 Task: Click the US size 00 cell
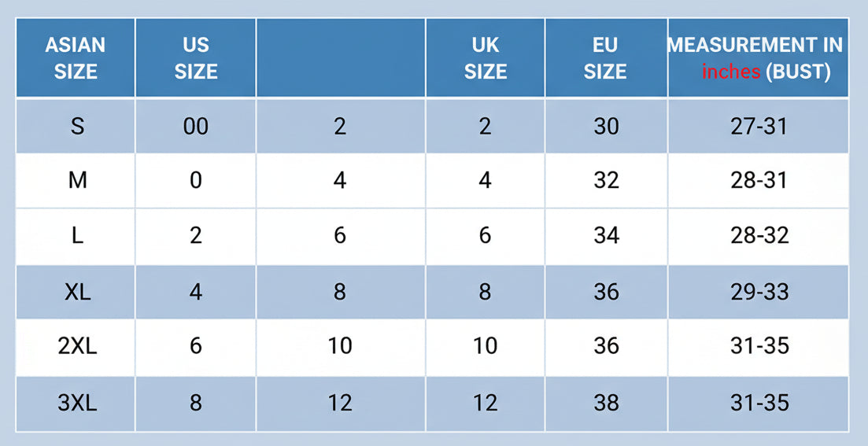196,126
